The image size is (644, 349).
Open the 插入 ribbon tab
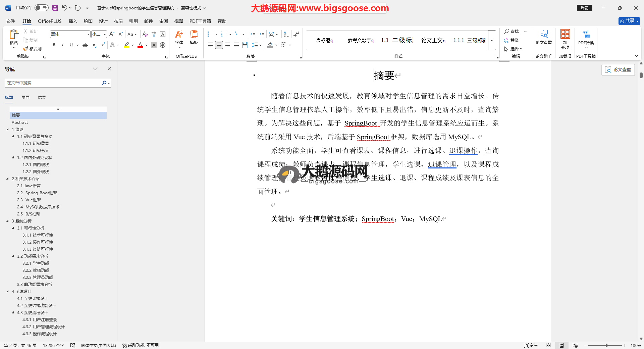coord(73,21)
